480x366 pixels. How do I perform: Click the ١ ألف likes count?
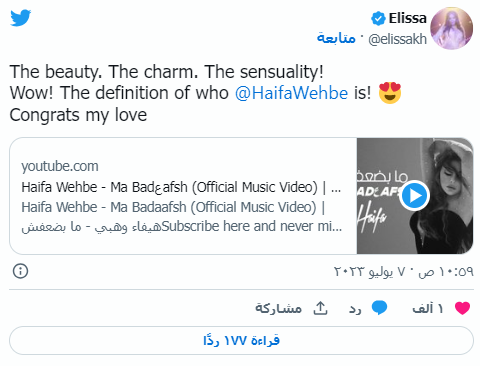tap(428, 308)
